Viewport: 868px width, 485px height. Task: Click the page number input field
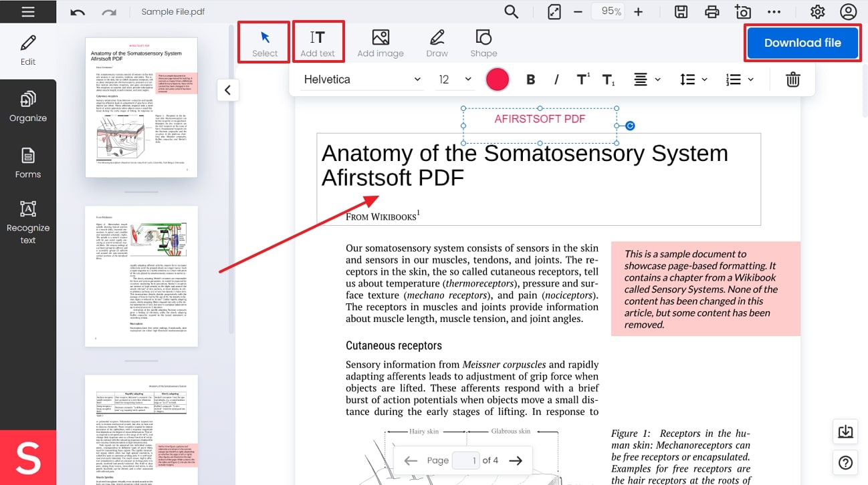[466, 460]
